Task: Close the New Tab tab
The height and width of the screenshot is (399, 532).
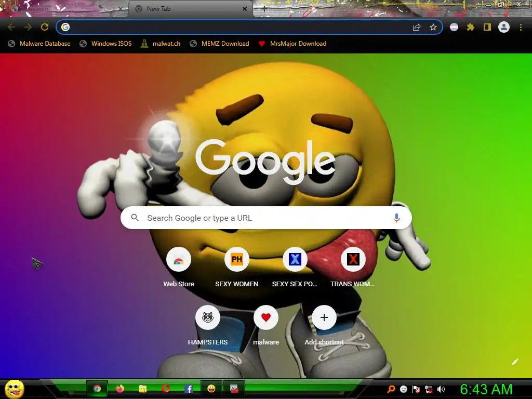Action: click(x=245, y=9)
